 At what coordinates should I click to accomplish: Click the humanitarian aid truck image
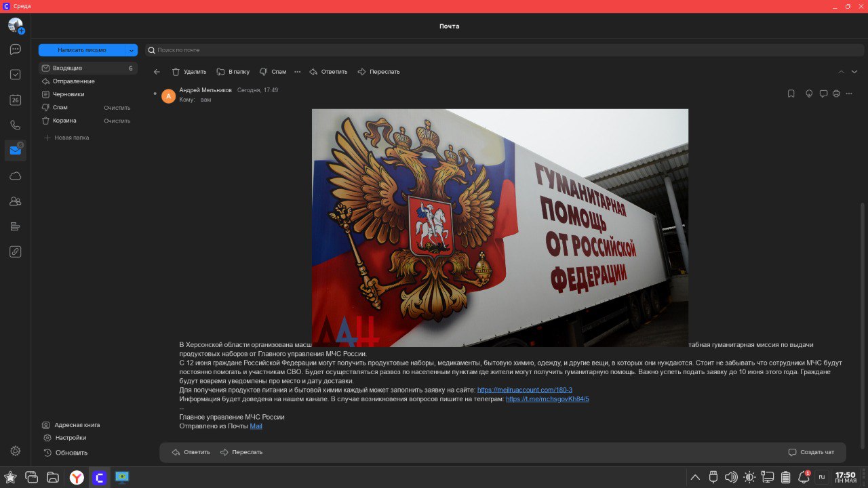pos(500,228)
